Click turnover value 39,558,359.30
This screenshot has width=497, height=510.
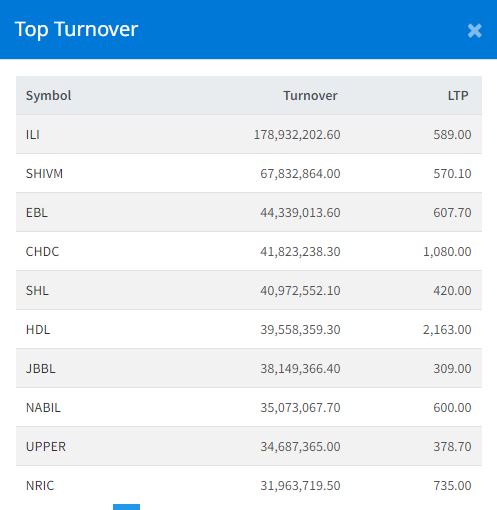tap(300, 330)
